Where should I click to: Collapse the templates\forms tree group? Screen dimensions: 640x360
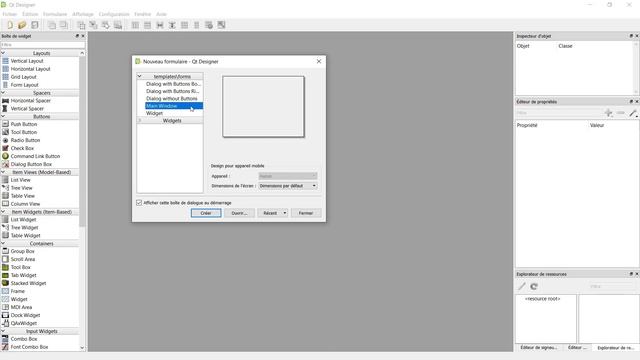[140, 76]
